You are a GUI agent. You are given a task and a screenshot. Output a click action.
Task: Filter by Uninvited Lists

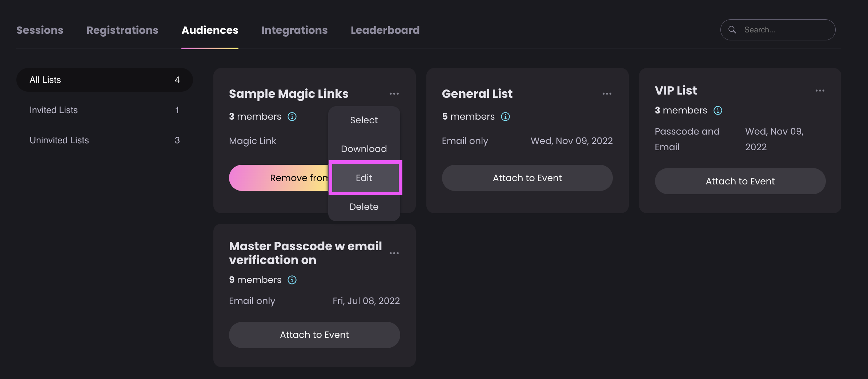(105, 140)
